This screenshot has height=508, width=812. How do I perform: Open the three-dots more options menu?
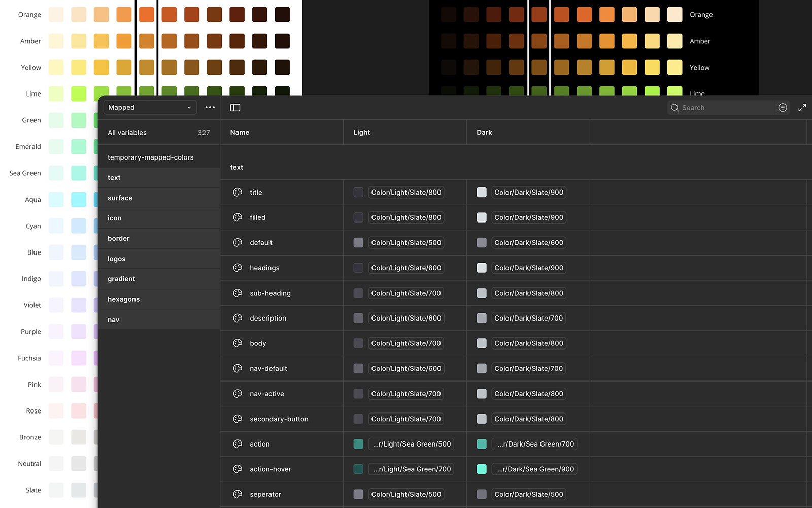click(x=210, y=108)
